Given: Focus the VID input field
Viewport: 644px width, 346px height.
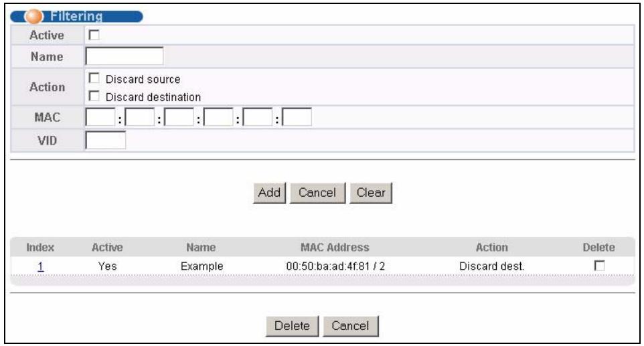Looking at the screenshot, I should (x=106, y=141).
